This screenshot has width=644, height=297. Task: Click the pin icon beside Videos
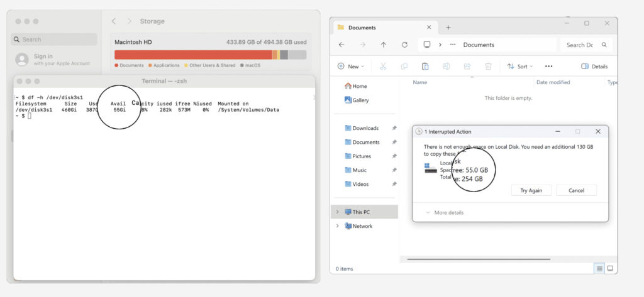coord(394,184)
